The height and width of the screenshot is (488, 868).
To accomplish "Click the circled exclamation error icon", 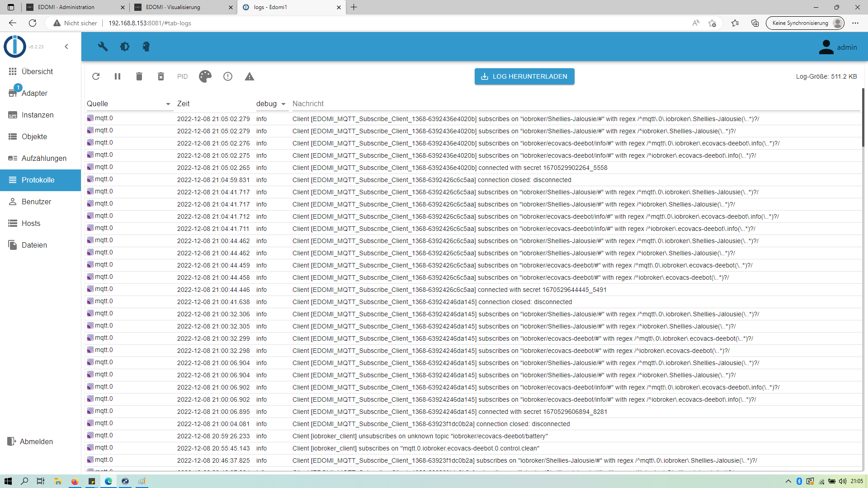I will (x=228, y=76).
